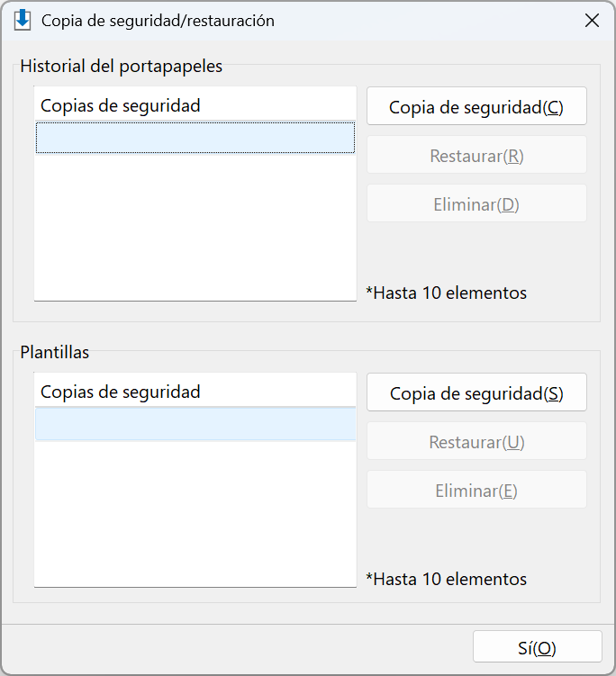Click the Restaurar(R) button
The image size is (616, 676).
[476, 155]
